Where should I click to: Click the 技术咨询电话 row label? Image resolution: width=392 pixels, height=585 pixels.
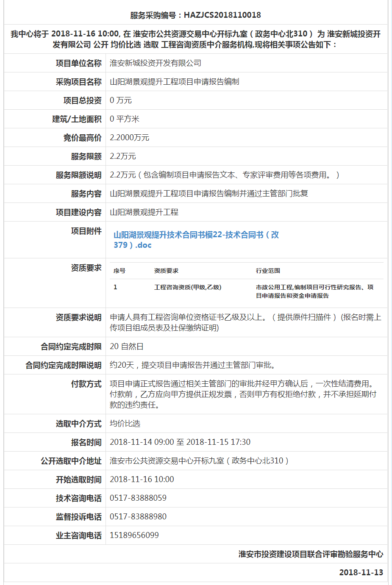(79, 498)
